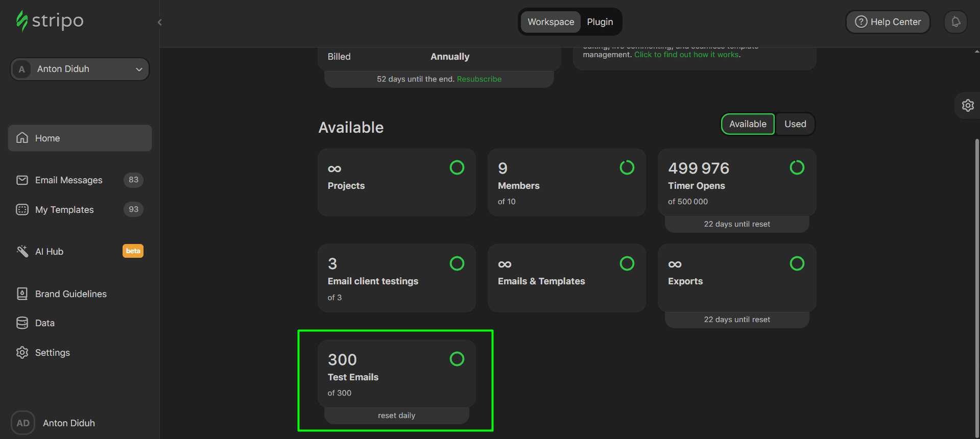The height and width of the screenshot is (439, 980).
Task: Open Settings in the sidebar
Action: coord(52,353)
